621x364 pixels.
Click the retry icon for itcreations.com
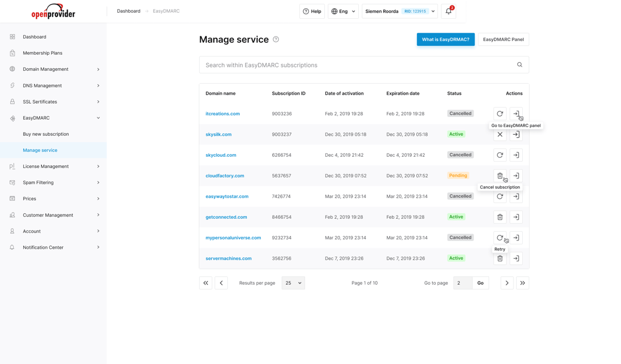[x=500, y=114]
